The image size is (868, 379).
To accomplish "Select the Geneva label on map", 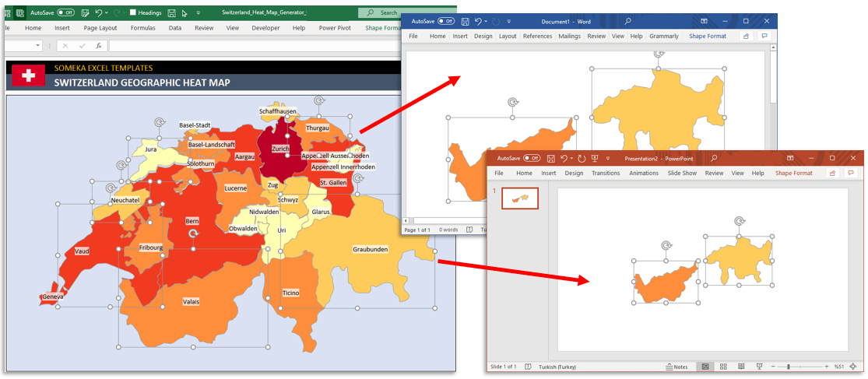I will [53, 297].
